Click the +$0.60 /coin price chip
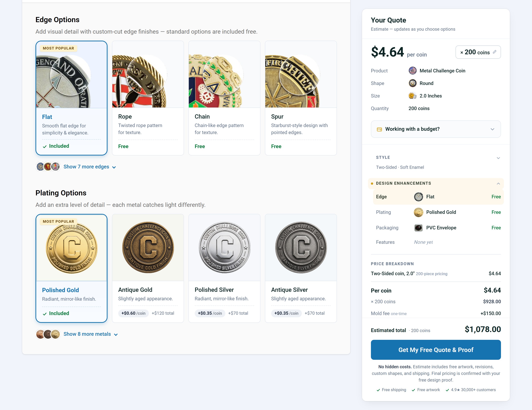The width and height of the screenshot is (532, 410). click(133, 313)
